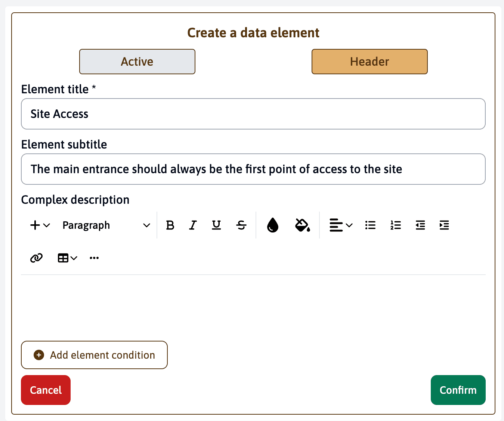Open the insert table dropdown
The height and width of the screenshot is (421, 504).
(67, 258)
